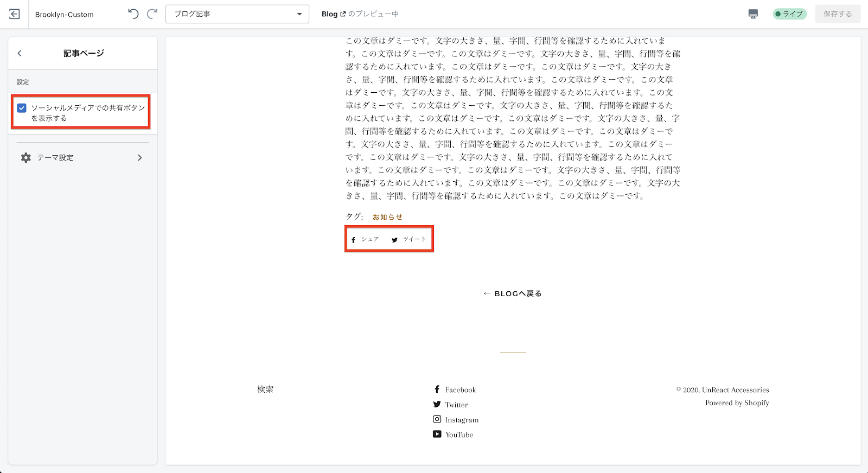Undo the last change
Screen dimensions: 868x473
(133, 14)
